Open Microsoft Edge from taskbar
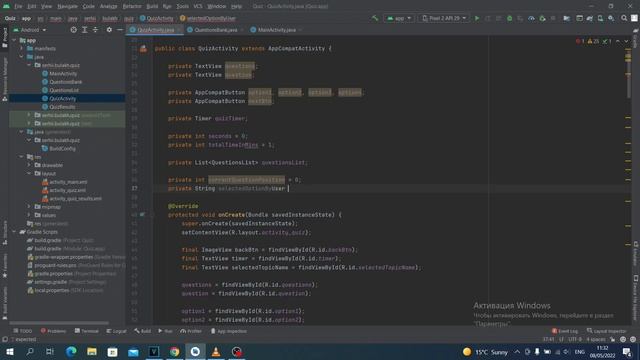The image size is (640, 360). pyautogui.click(x=71, y=352)
